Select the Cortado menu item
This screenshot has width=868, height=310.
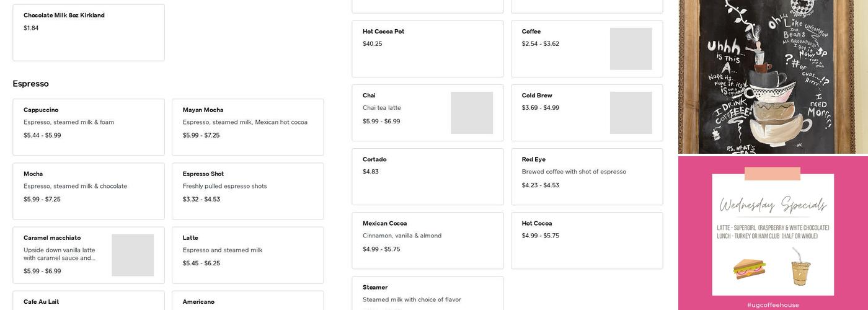(428, 176)
